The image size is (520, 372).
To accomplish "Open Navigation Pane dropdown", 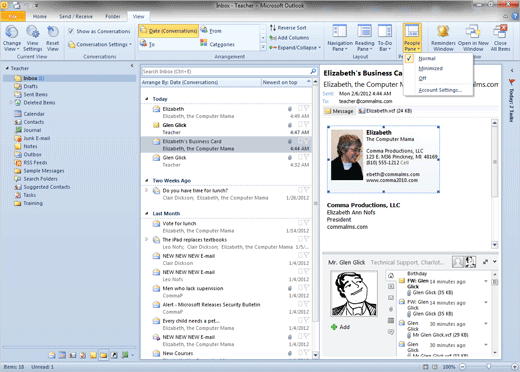I will (340, 38).
